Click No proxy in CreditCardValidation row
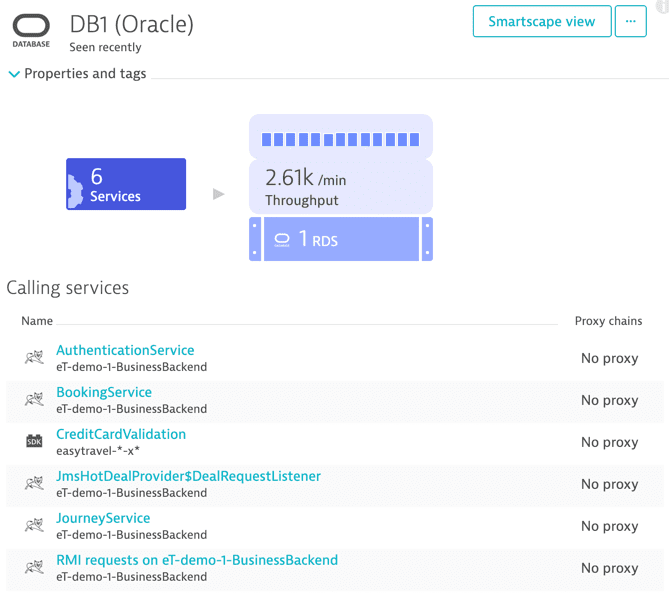Screen dimensions: 669x597 (x=610, y=442)
